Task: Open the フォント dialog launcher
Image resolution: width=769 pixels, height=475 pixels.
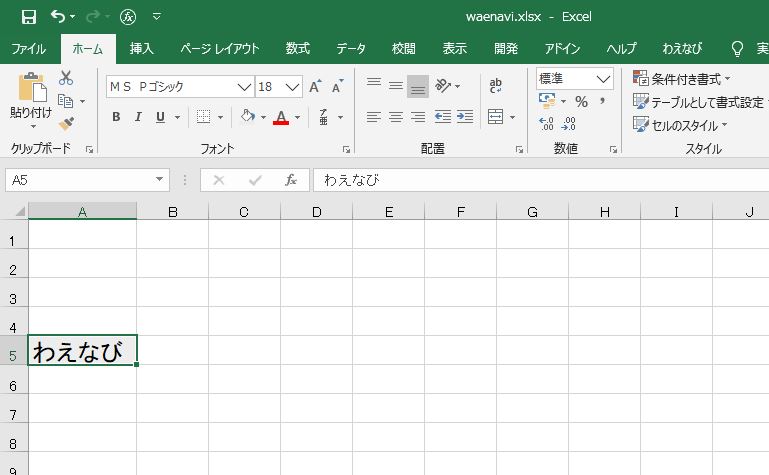Action: coord(346,150)
